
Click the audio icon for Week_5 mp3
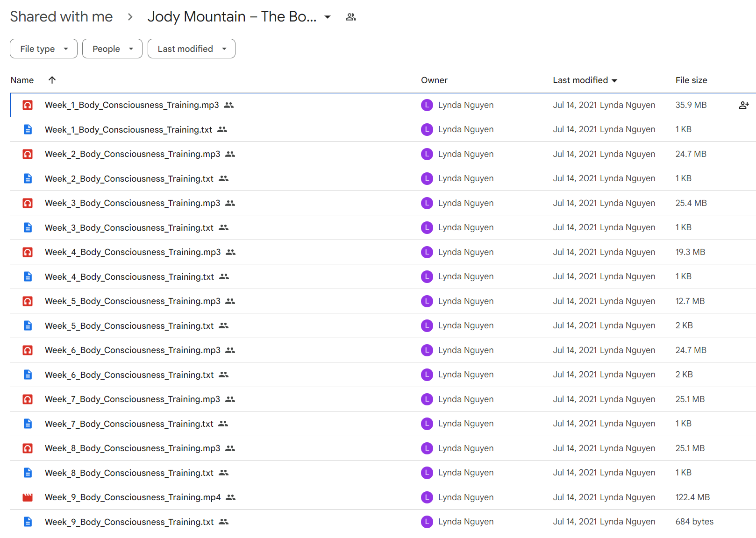tap(28, 301)
